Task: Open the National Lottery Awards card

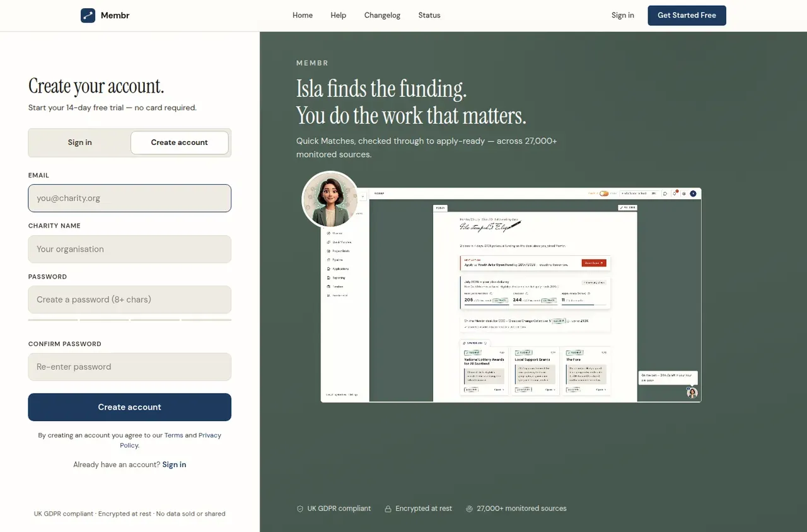Action: [484, 371]
